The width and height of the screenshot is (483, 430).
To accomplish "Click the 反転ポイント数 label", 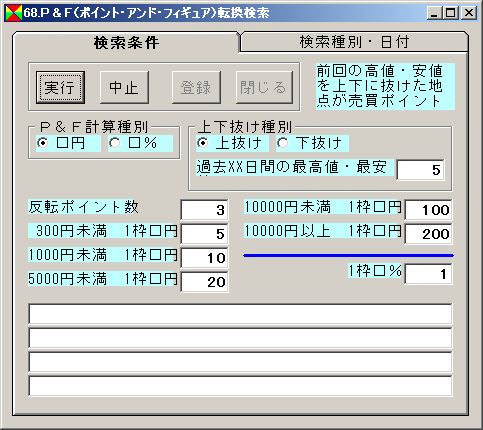I will click(x=83, y=207).
